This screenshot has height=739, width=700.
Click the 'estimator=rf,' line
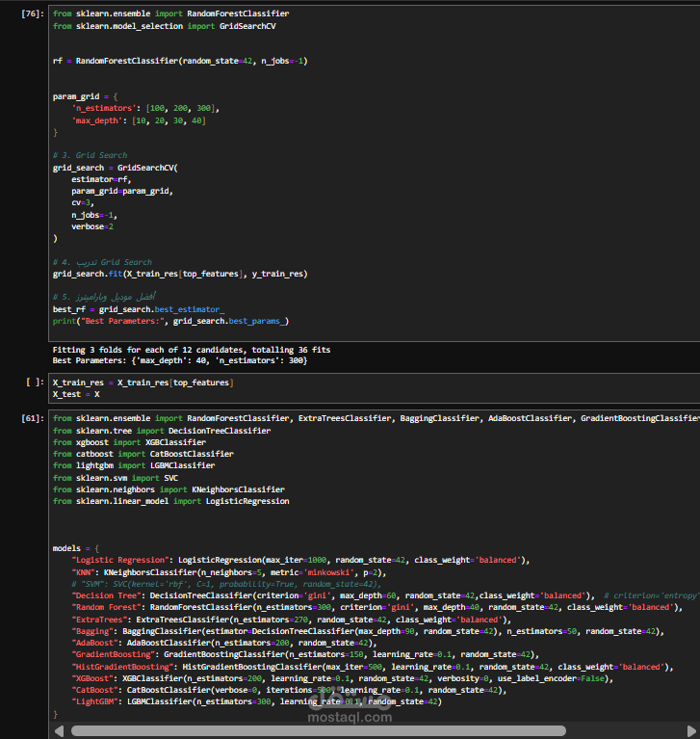101,179
